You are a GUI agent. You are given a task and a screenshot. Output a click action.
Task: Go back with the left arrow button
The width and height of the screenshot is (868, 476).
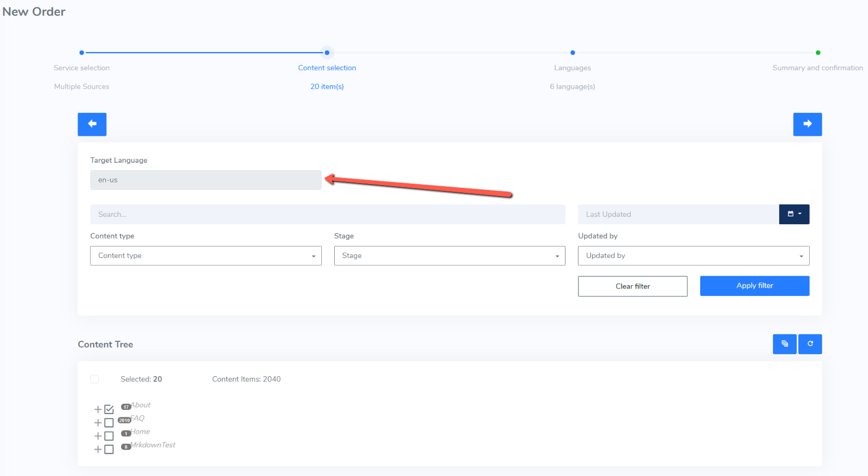pos(92,124)
